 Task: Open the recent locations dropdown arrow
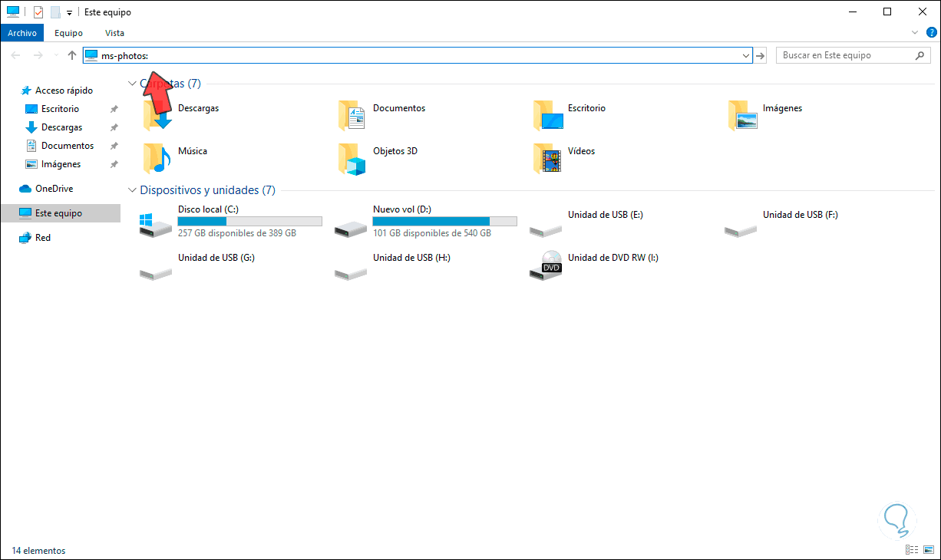(x=55, y=55)
